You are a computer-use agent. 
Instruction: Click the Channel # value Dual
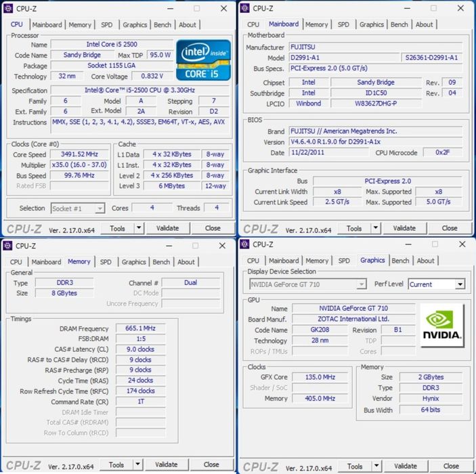tap(191, 282)
